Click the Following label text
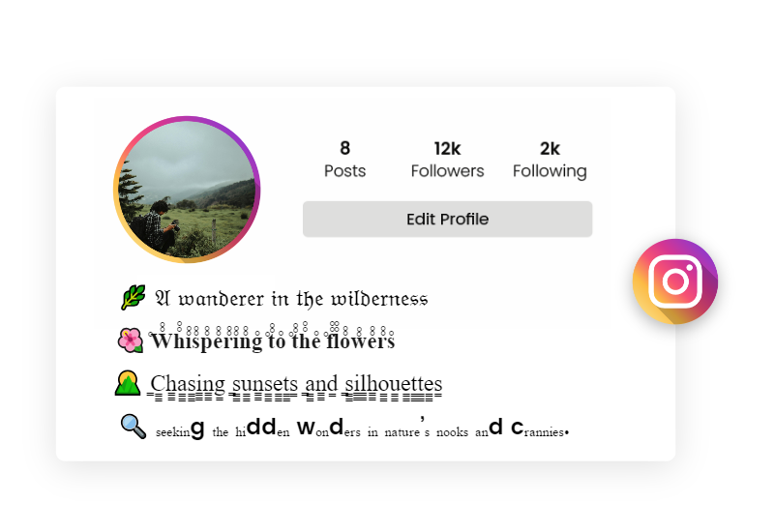 point(550,171)
